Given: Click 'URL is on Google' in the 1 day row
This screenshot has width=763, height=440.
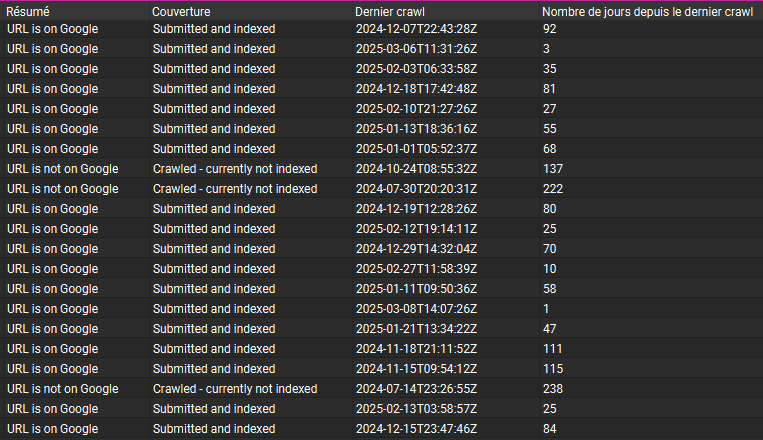Looking at the screenshot, I should point(53,308).
